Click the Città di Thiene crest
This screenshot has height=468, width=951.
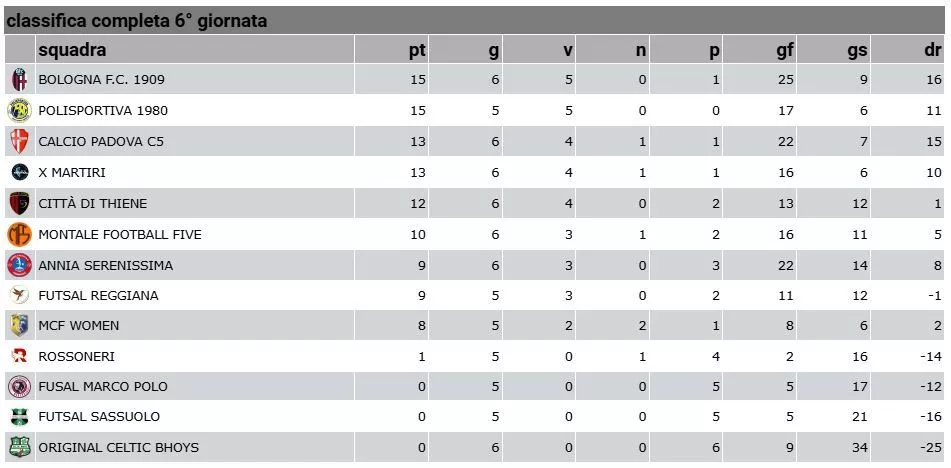coord(19,203)
